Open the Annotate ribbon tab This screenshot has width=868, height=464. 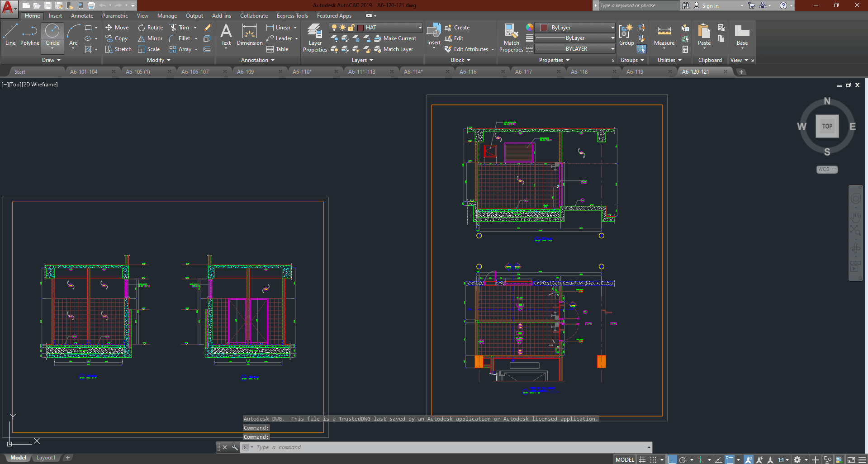click(x=82, y=16)
